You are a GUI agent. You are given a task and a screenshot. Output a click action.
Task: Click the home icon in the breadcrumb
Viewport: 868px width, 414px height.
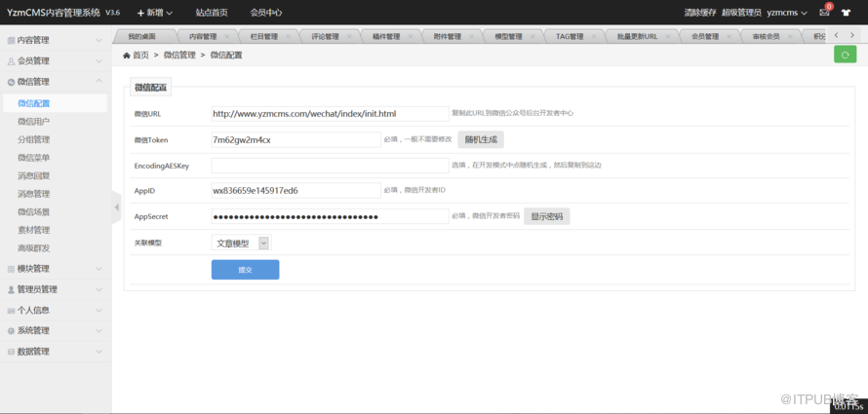[126, 55]
